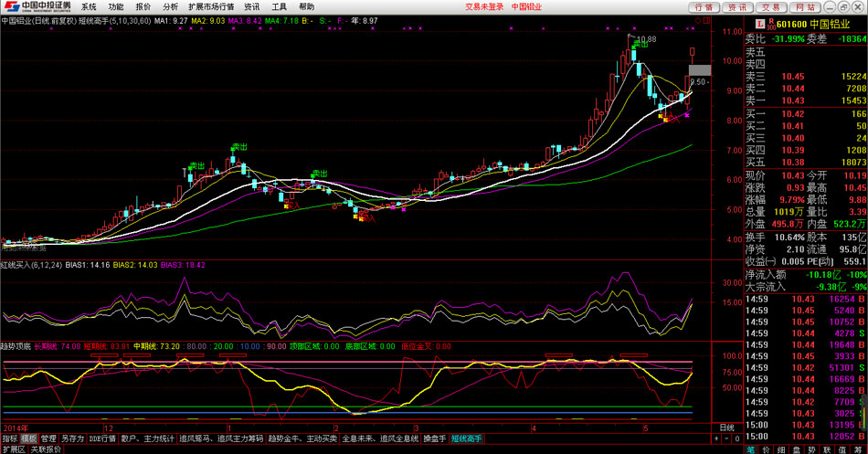Screen dimensions: 868x454
Task: Select the 指标 tab at the bottom
Action: (9, 438)
